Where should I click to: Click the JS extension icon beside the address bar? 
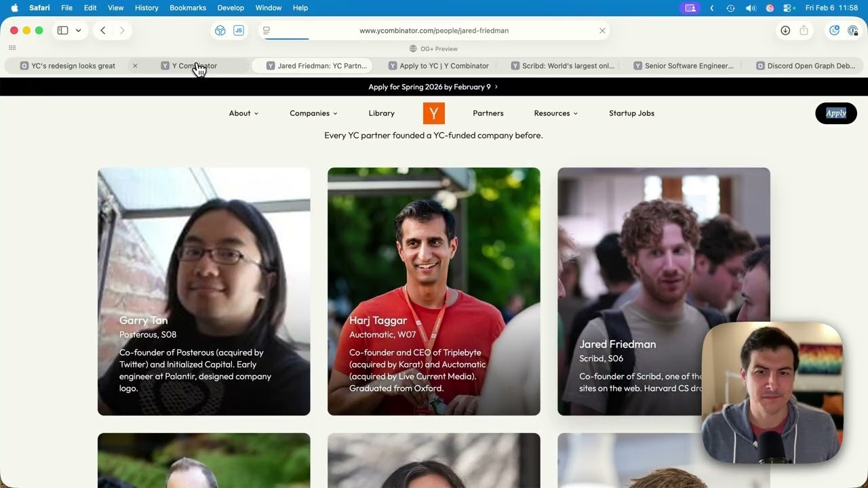tap(238, 30)
